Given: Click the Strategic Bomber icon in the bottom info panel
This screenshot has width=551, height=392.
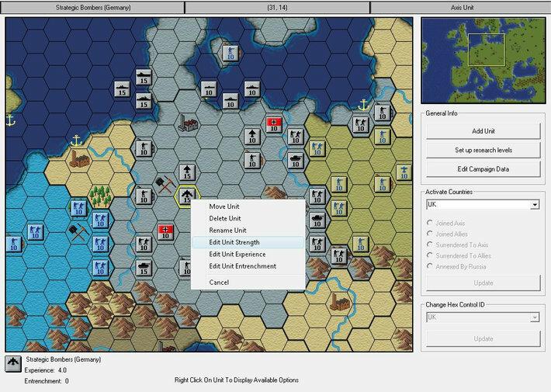Looking at the screenshot, I should click(x=13, y=363).
